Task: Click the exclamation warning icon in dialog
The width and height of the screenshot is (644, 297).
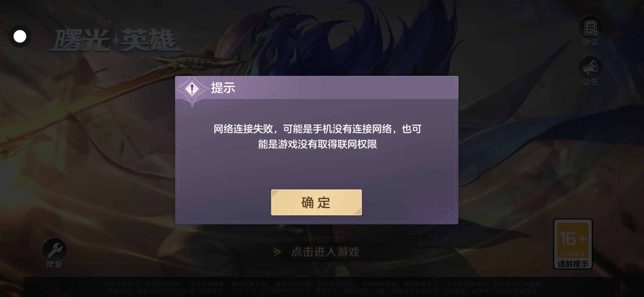Action: click(192, 89)
